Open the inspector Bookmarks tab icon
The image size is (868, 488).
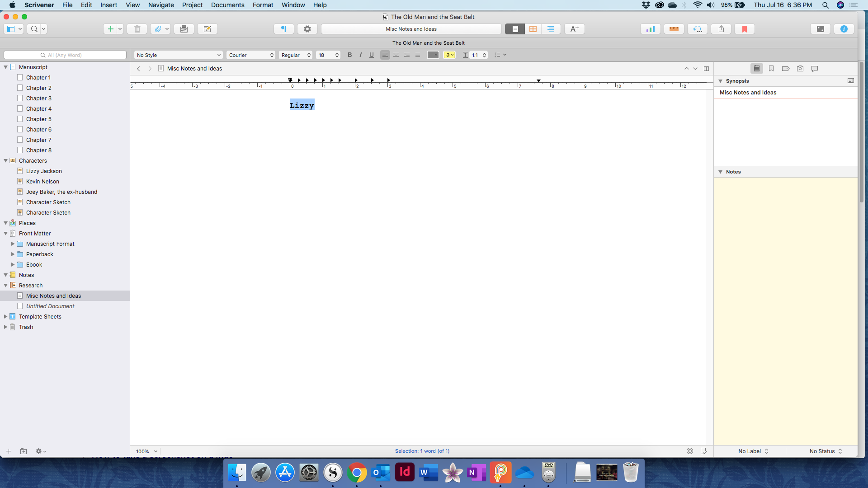[x=771, y=69]
